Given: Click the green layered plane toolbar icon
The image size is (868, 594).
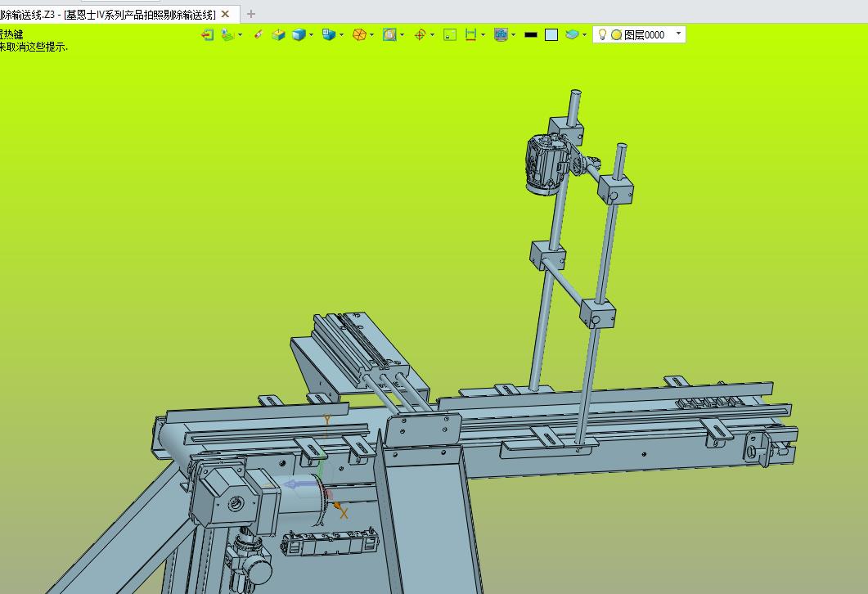Looking at the screenshot, I should [227, 35].
